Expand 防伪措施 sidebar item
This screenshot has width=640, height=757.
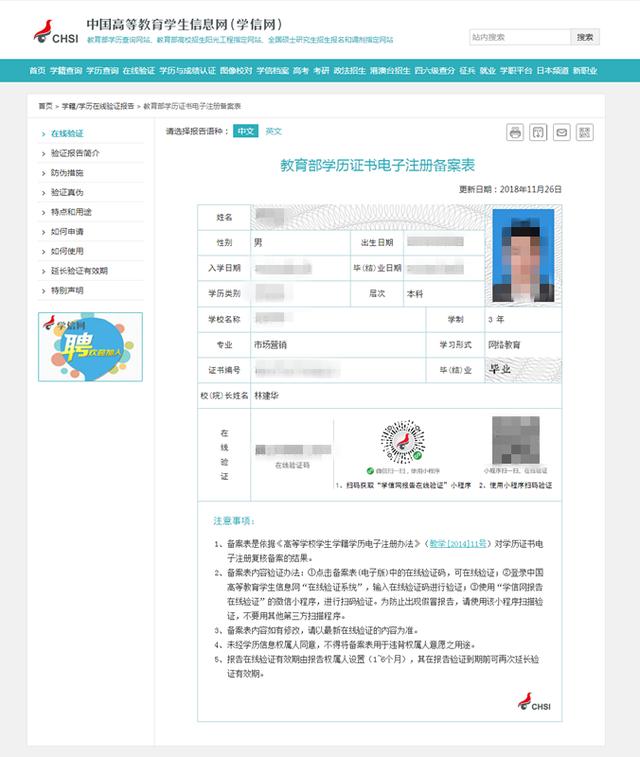point(68,172)
